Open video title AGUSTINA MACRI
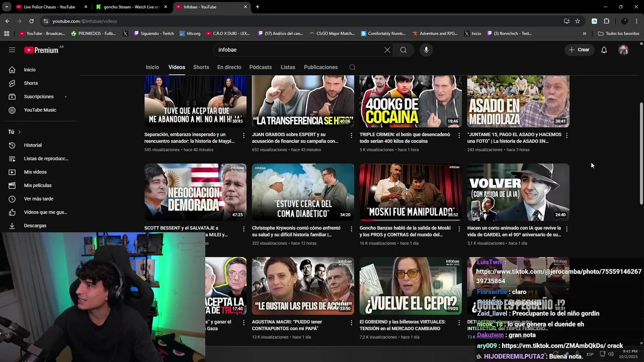Image resolution: width=644 pixels, height=362 pixels. pyautogui.click(x=287, y=325)
